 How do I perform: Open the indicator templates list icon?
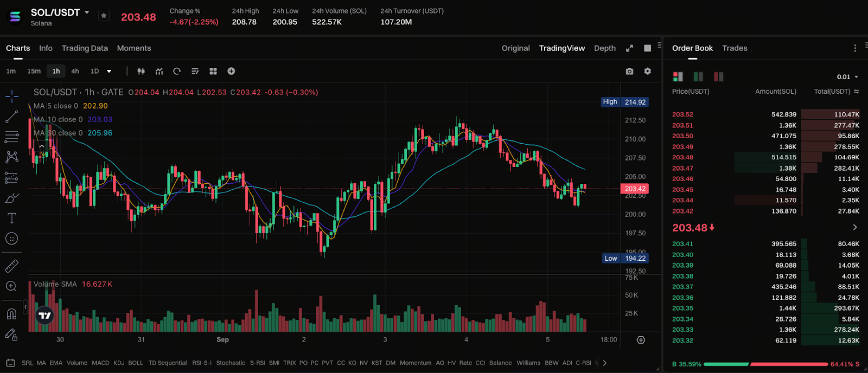point(195,71)
